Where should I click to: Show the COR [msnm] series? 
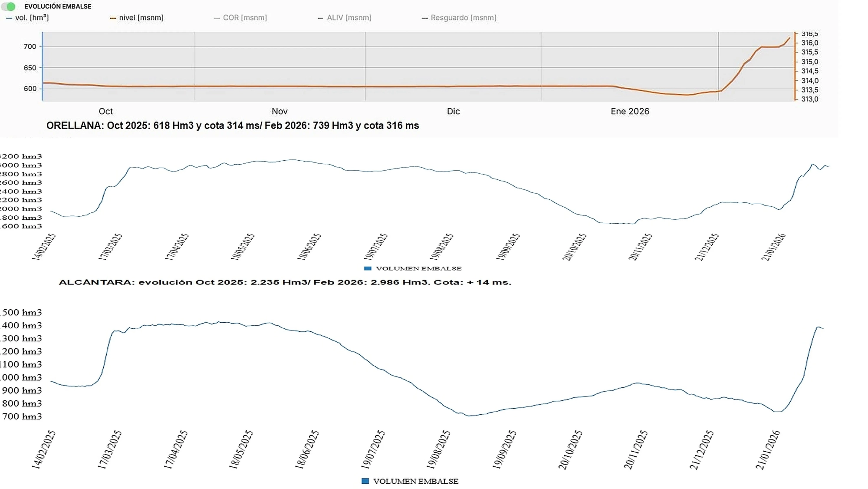[240, 18]
